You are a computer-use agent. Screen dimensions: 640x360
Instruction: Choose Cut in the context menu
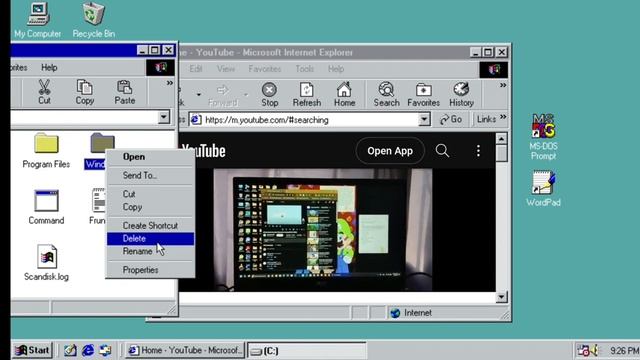coord(151,194)
